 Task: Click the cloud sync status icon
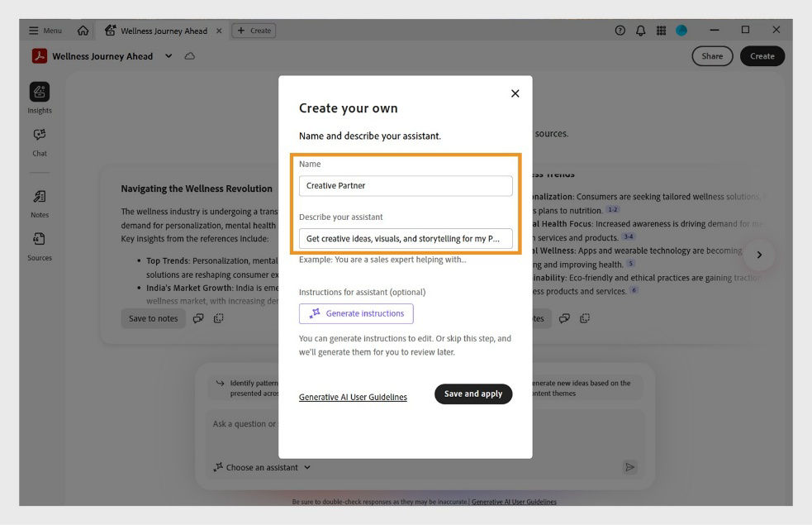coord(190,55)
